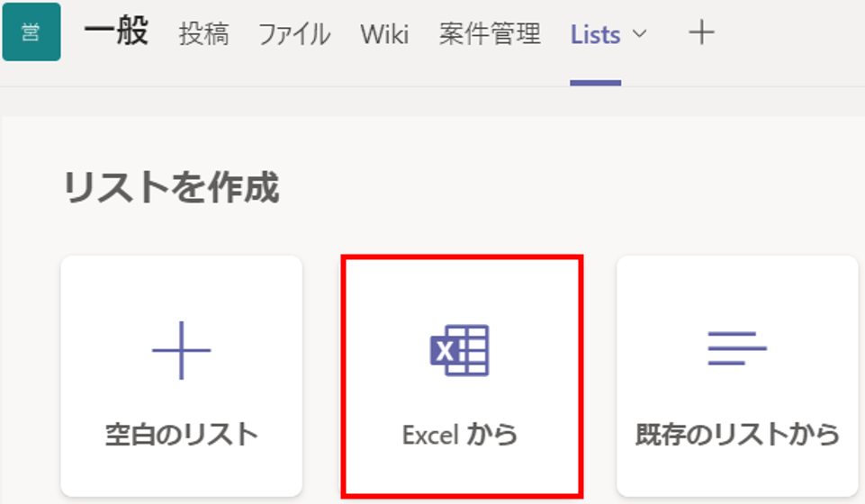The image size is (865, 504).
Task: Click empty space in existing list card
Action: [x=737, y=287]
